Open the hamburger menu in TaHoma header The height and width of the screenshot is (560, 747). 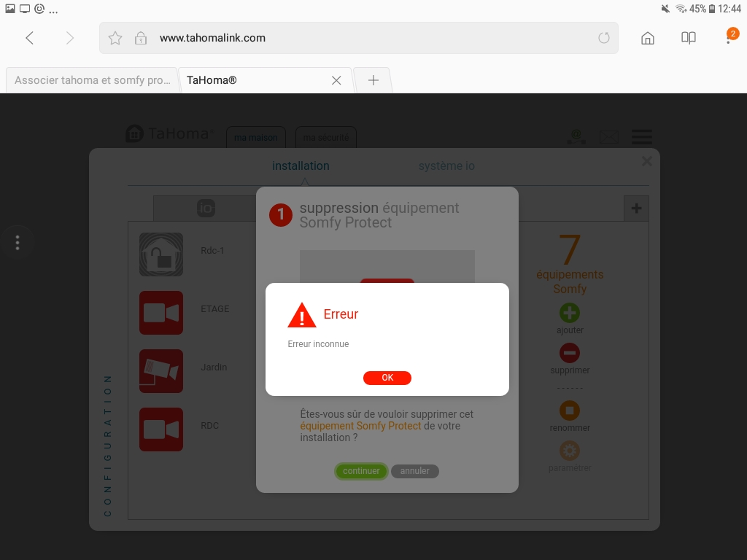pos(642,136)
